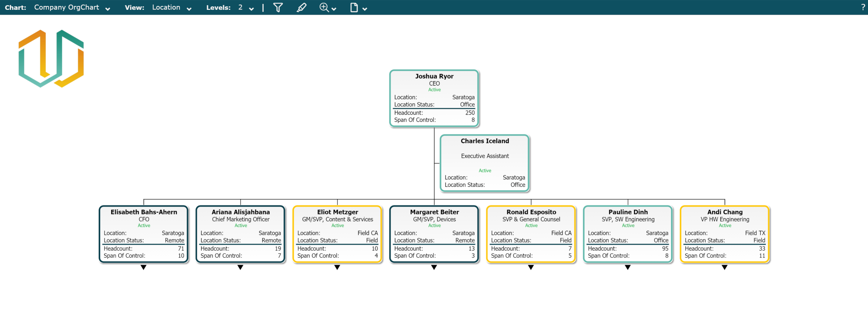Click 'VP HW Engineering' title

pyautogui.click(x=725, y=219)
